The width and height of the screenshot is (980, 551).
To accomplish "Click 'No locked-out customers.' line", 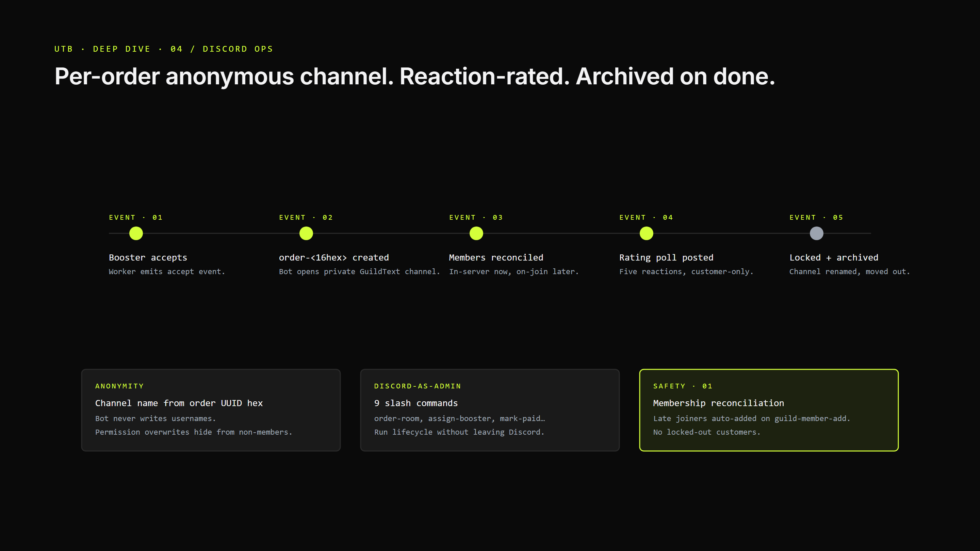I will pyautogui.click(x=706, y=432).
